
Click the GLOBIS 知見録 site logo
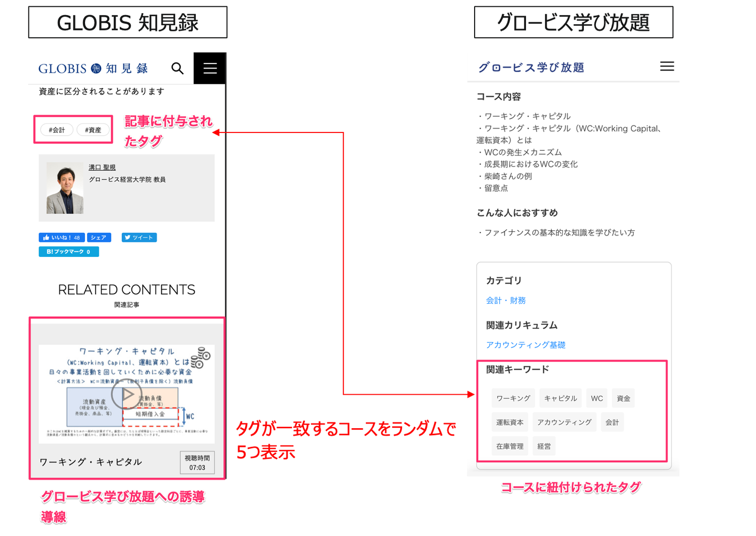click(93, 68)
